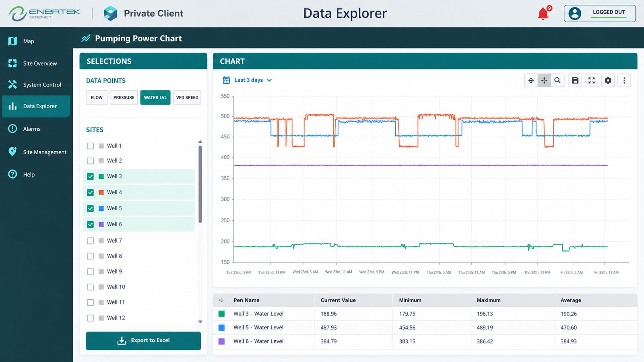Toggle visibility icon in Pen Name header
Image resolution: width=644 pixels, height=362 pixels.
pos(221,300)
